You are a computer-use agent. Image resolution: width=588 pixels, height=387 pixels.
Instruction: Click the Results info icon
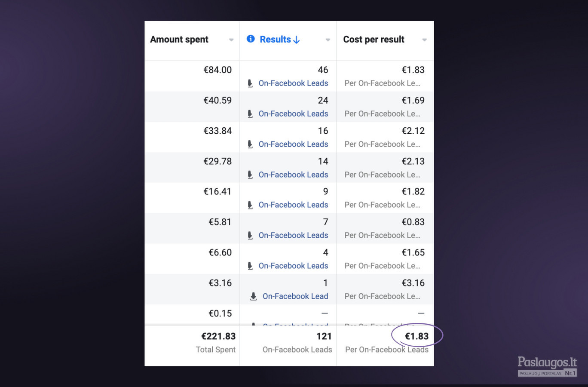point(251,39)
